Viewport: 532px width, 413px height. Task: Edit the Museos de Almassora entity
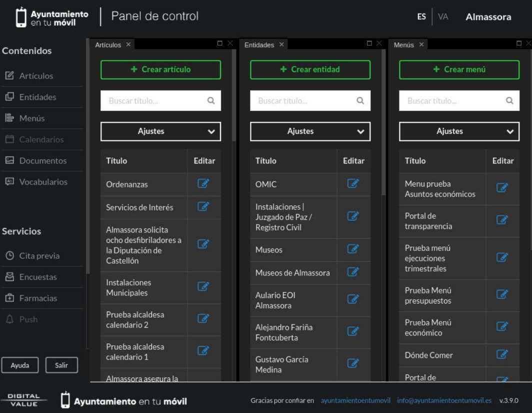tap(352, 272)
